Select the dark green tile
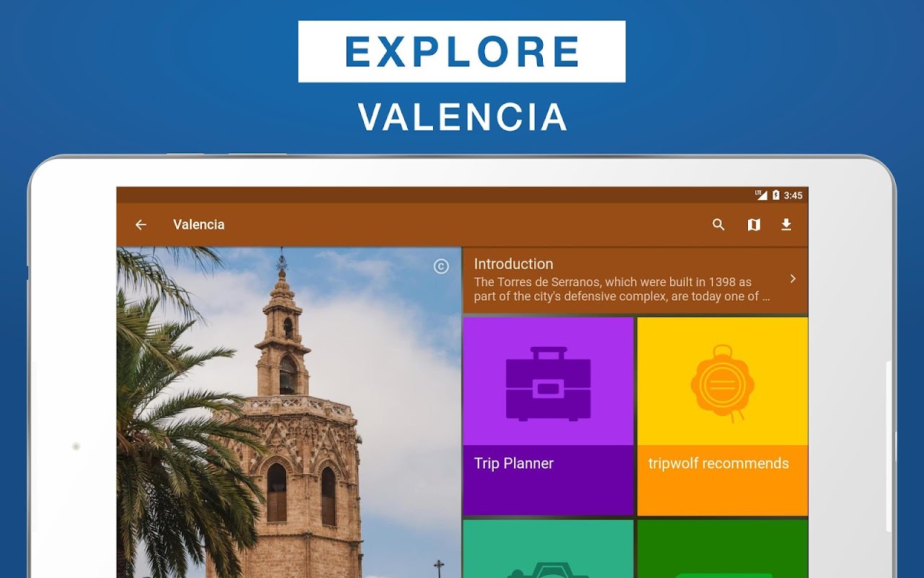 (723, 549)
